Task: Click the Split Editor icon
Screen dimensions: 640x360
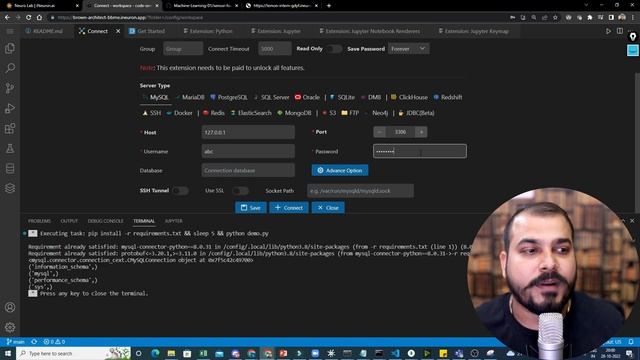Action: click(620, 31)
